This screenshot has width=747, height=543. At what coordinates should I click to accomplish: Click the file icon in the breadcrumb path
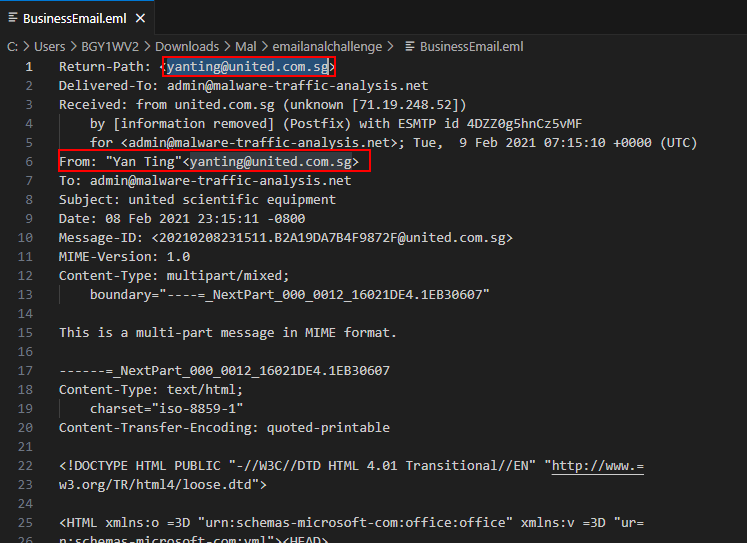(x=410, y=46)
